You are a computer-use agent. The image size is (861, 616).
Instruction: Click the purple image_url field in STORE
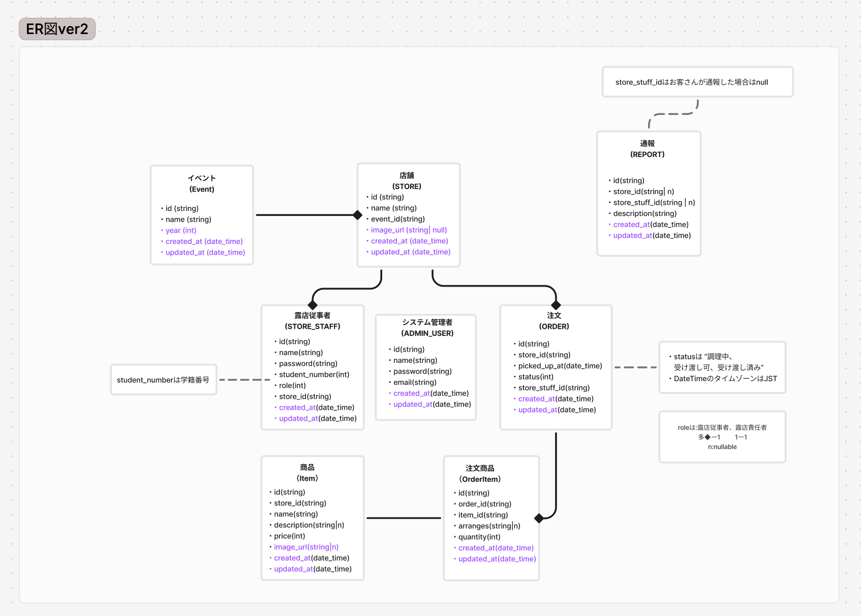coord(409,230)
